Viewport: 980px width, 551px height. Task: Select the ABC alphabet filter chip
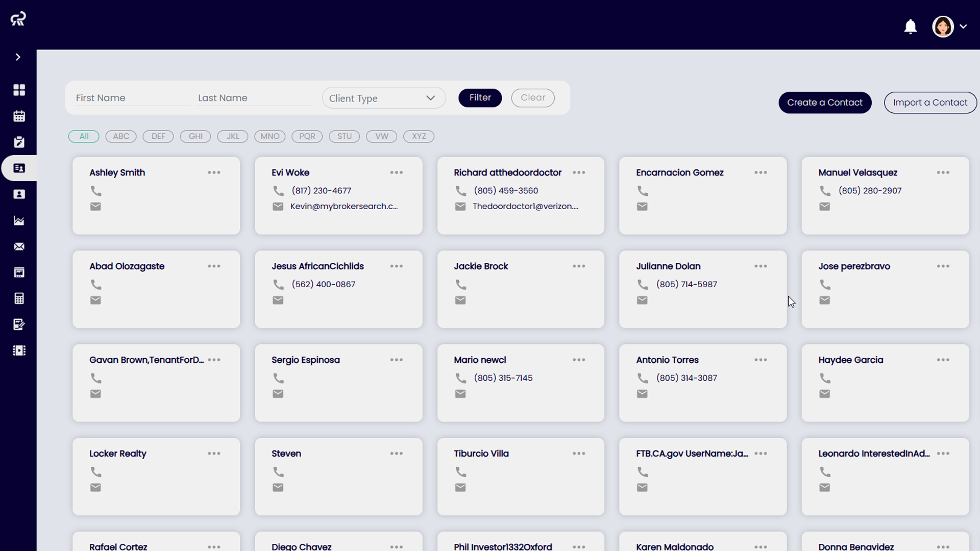pos(121,136)
